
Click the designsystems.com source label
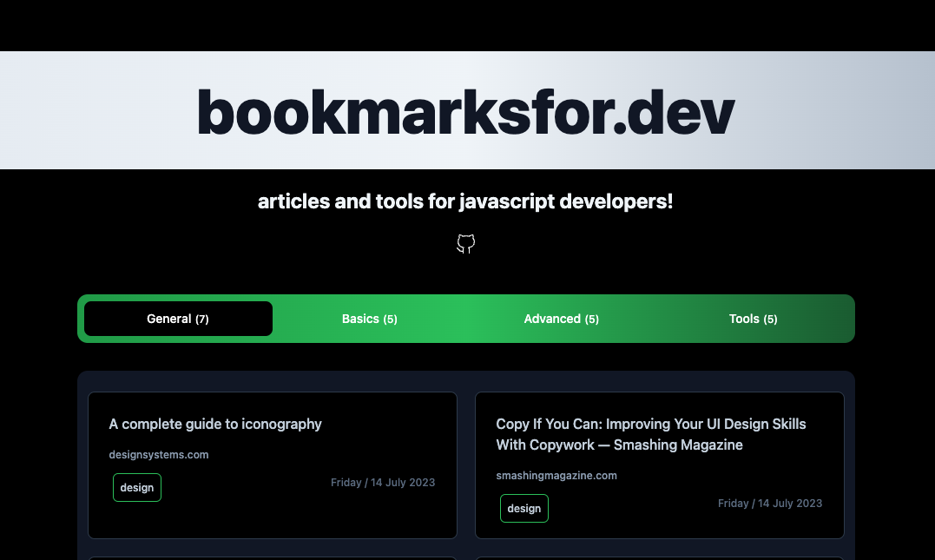(x=159, y=454)
